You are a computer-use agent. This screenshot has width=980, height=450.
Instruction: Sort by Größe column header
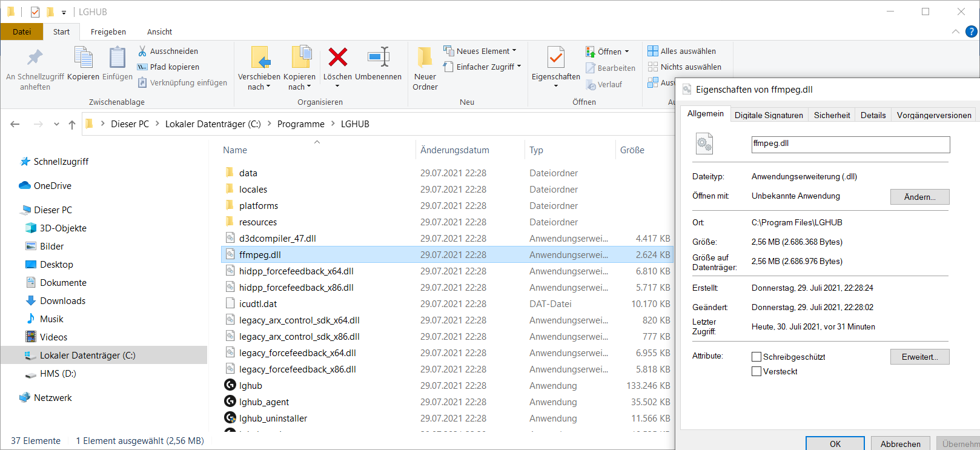click(x=632, y=150)
